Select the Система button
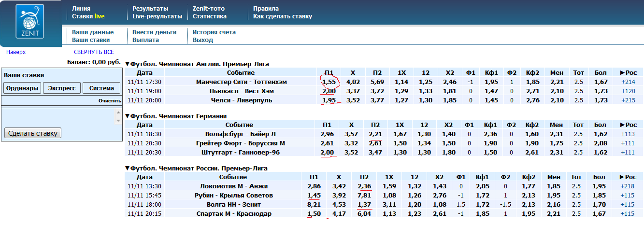 click(101, 88)
